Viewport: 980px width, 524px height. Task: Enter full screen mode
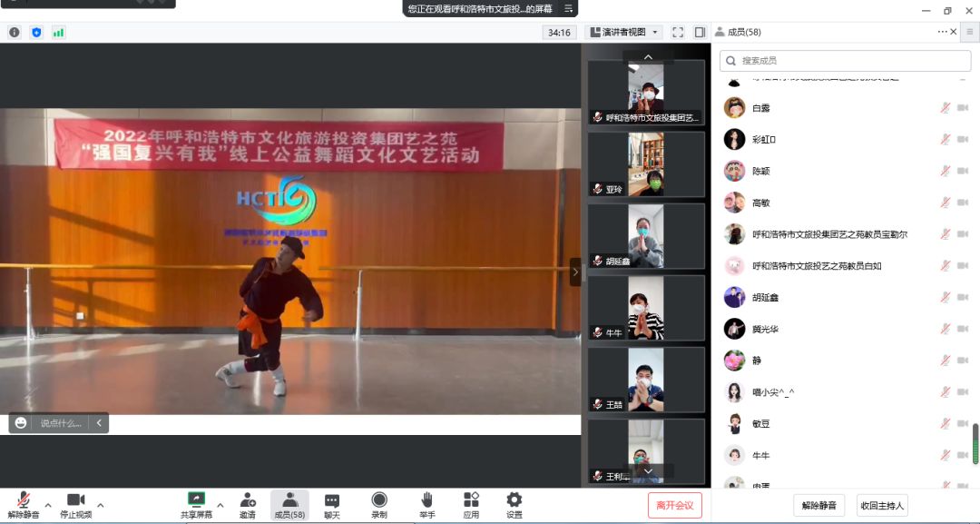coord(677,32)
